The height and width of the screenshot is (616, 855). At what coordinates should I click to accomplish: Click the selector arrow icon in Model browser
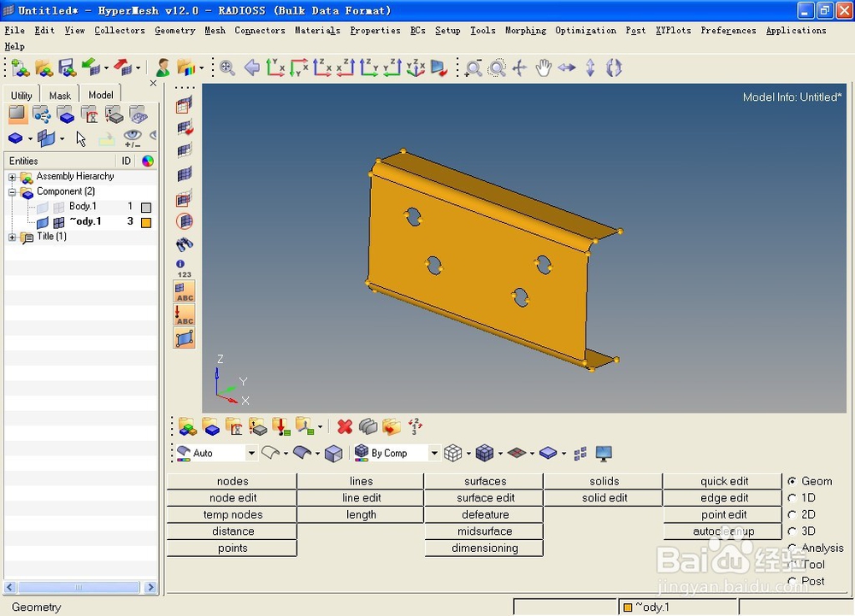click(80, 139)
